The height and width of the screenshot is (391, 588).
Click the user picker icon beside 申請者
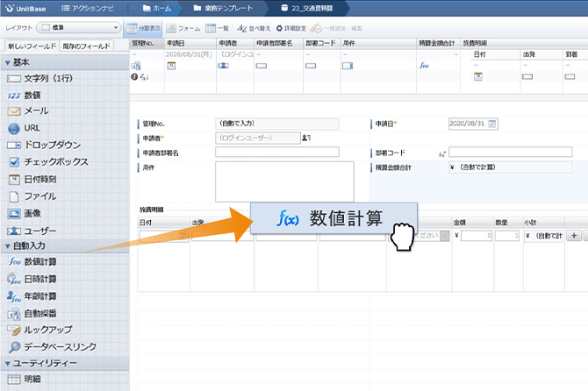tap(306, 138)
